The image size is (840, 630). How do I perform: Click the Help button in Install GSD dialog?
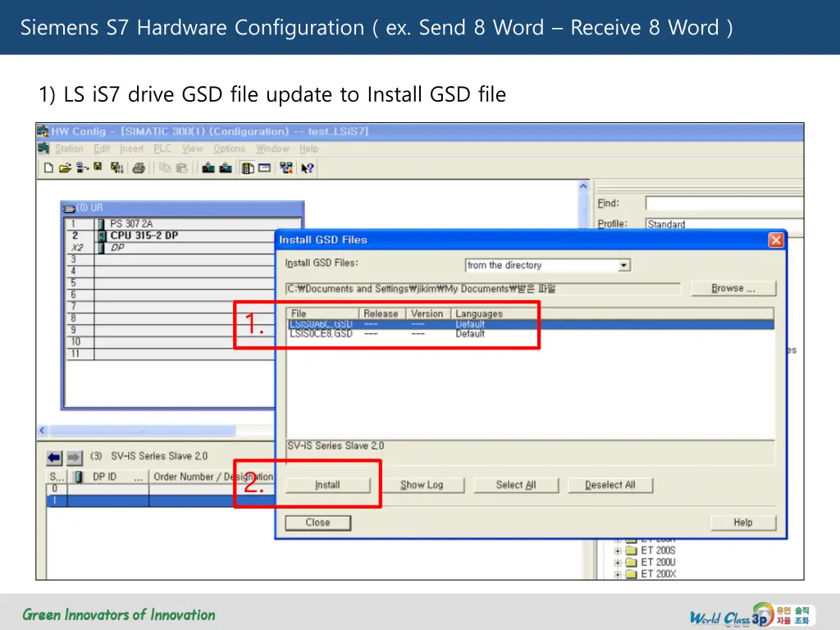(x=743, y=523)
